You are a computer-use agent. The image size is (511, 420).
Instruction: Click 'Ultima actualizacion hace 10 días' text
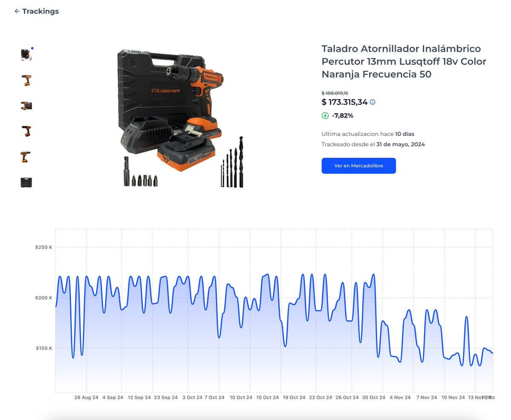[368, 134]
